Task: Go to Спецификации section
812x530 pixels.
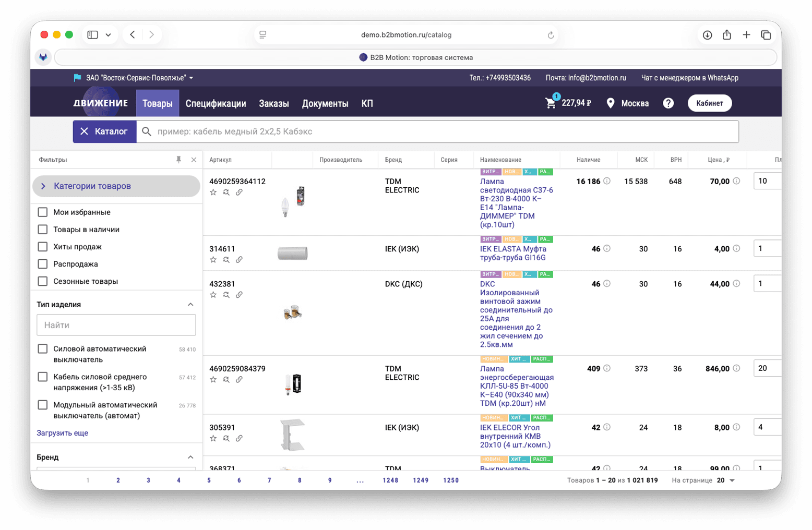Action: click(x=216, y=103)
